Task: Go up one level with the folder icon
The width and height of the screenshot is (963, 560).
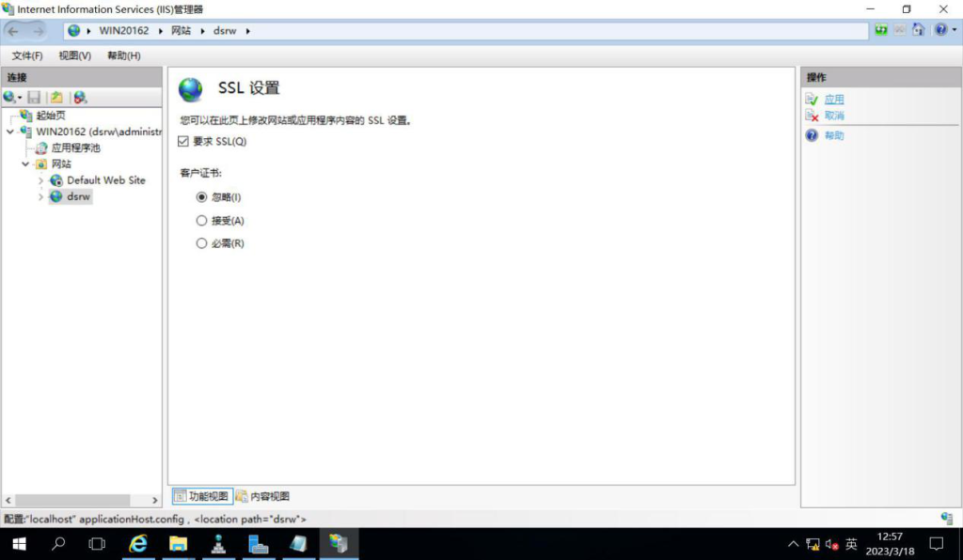Action: pyautogui.click(x=56, y=97)
